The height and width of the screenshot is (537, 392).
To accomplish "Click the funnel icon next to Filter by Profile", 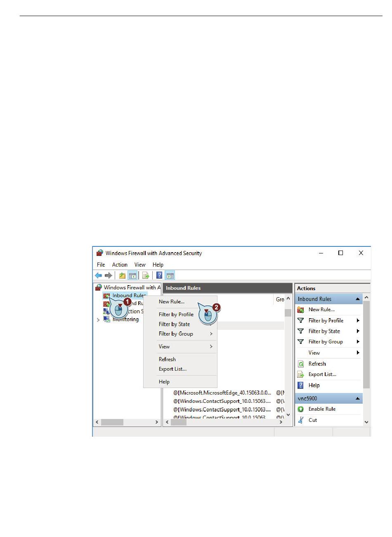I will [301, 320].
